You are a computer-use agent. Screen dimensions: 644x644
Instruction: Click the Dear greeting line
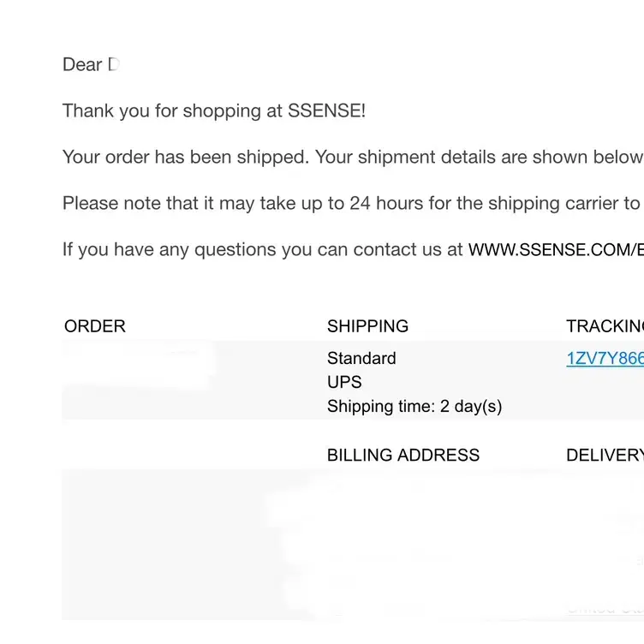91,64
